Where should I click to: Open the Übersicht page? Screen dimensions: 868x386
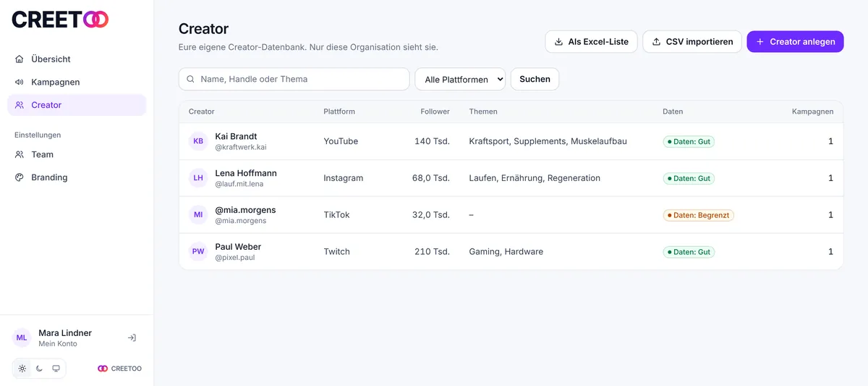coord(77,59)
